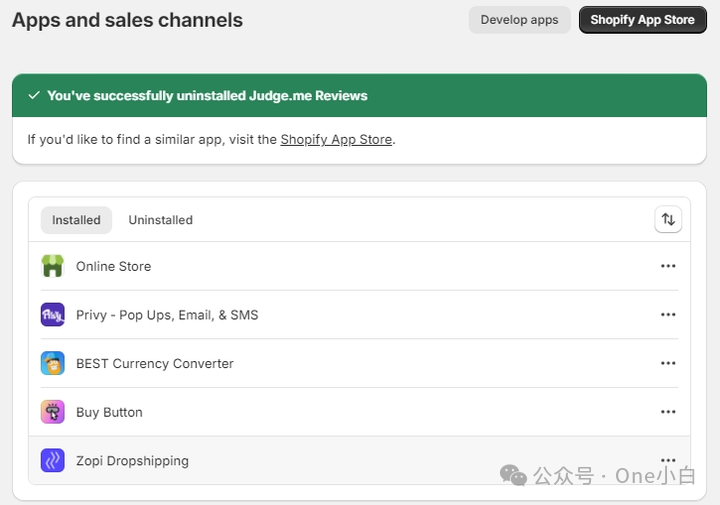Click the Zopi Dropshipping app icon
The image size is (720, 505).
(53, 461)
